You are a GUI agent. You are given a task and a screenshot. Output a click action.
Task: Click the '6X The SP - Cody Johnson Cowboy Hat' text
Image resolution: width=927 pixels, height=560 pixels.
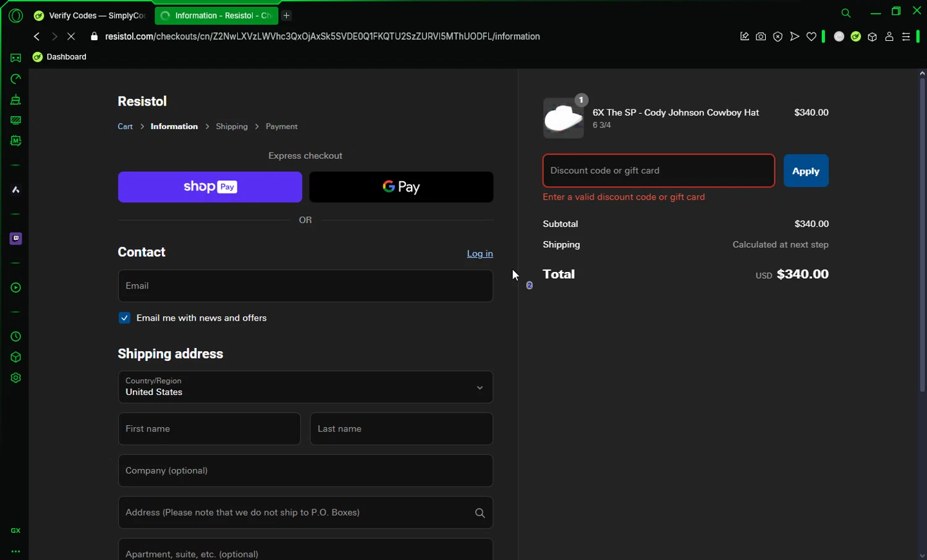pyautogui.click(x=675, y=112)
